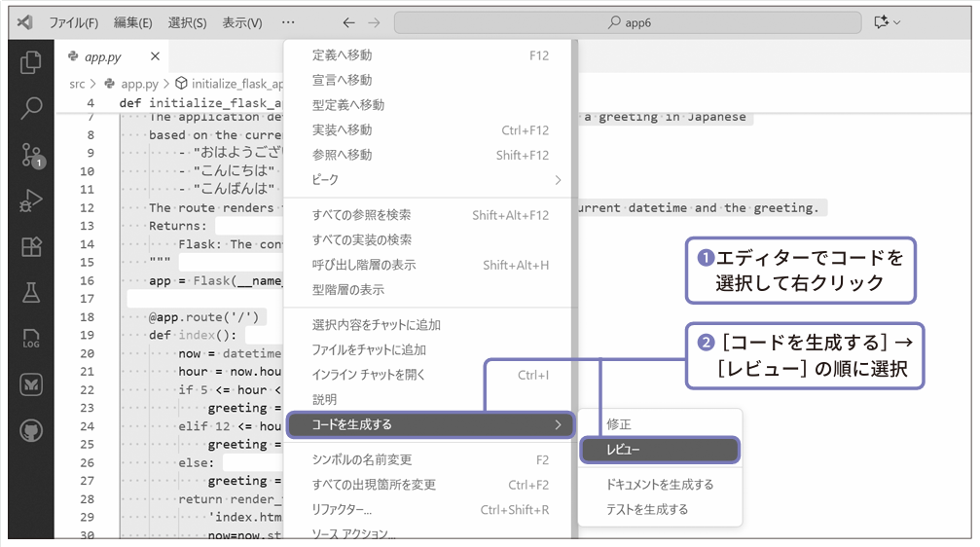The height and width of the screenshot is (547, 980).
Task: Click line number 18 in gutter
Action: click(88, 317)
